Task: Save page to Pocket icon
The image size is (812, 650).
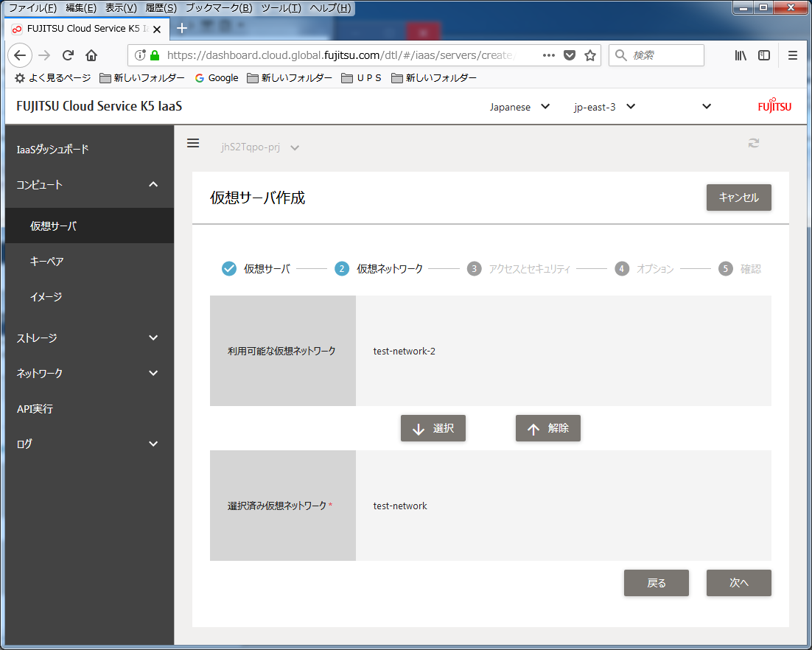Action: [x=569, y=55]
